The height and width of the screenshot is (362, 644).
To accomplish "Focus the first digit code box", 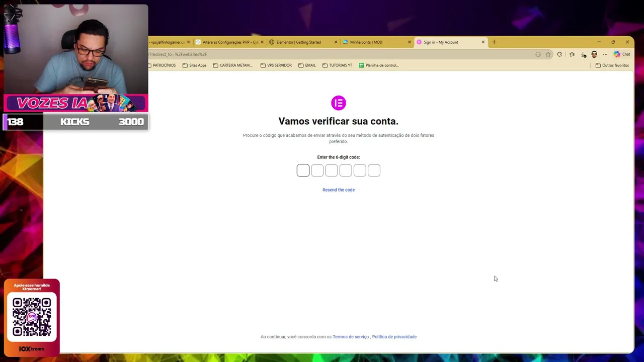I will click(x=303, y=170).
